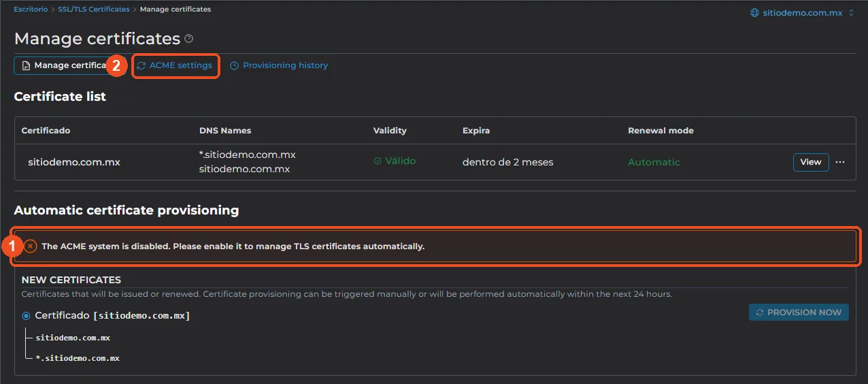Screen dimensions: 868x384
Task: Click the sitiodemo.com.mx certificate name cell
Action: [x=74, y=162]
